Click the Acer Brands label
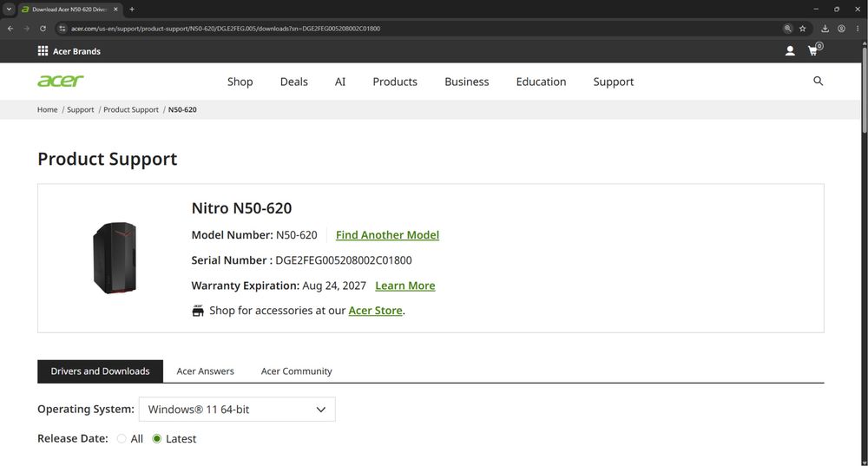 point(76,51)
